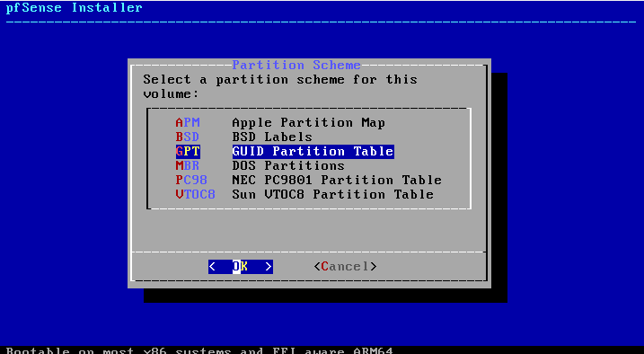Click the Partition Scheme dialog title
This screenshot has height=354, width=644.
click(296, 65)
